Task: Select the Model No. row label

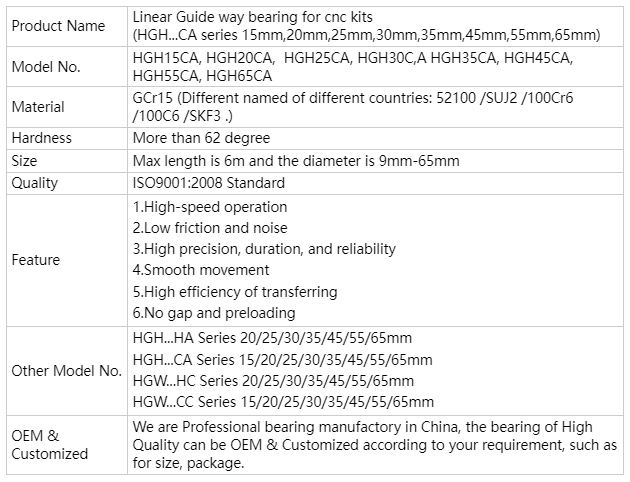Action: (45, 67)
